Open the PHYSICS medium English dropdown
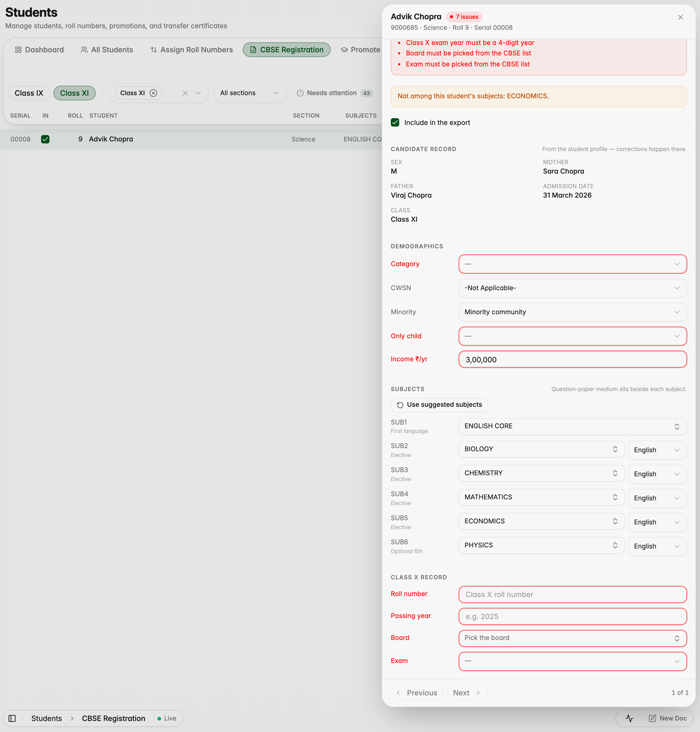The height and width of the screenshot is (732, 700). pyautogui.click(x=657, y=546)
